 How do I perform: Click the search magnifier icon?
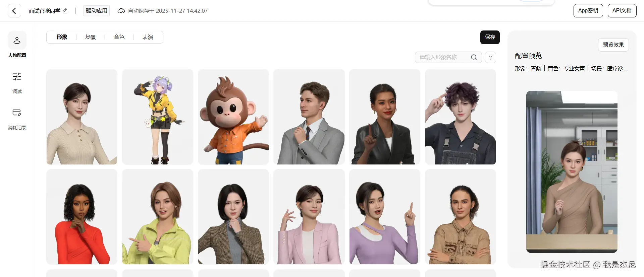tap(474, 57)
